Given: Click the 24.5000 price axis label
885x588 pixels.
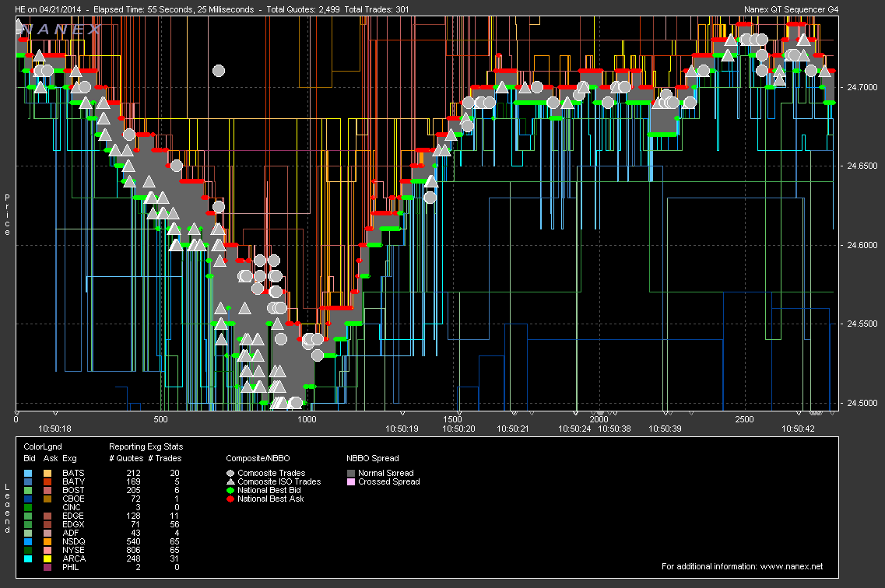Looking at the screenshot, I should tap(862, 403).
